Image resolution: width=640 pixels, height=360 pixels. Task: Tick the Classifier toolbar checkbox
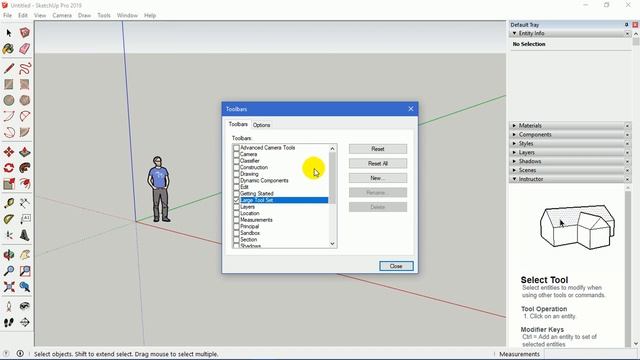click(236, 161)
